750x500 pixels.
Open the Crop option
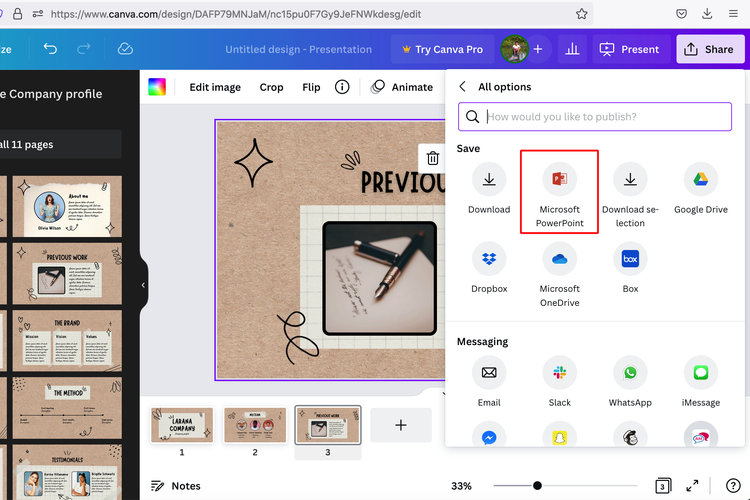[x=271, y=87]
